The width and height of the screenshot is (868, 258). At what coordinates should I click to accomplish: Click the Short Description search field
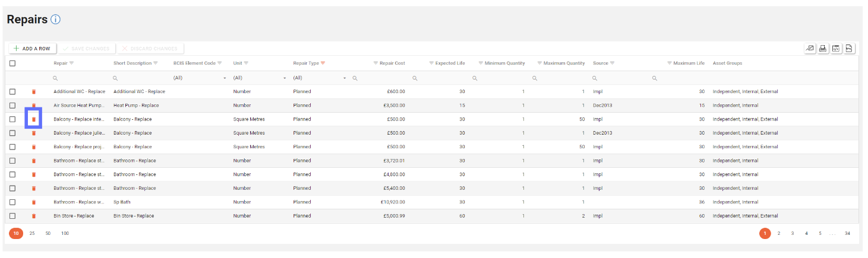pyautogui.click(x=140, y=78)
